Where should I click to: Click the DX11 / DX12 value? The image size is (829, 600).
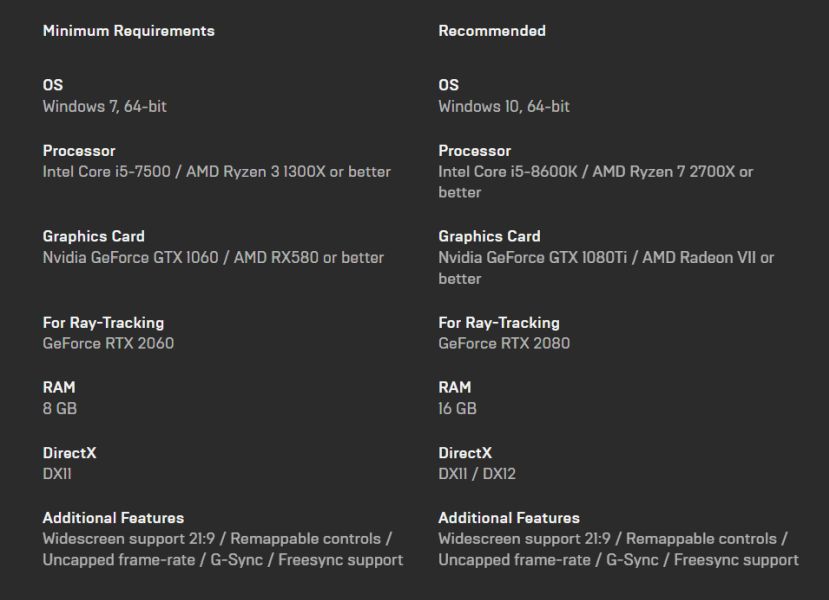click(477, 474)
